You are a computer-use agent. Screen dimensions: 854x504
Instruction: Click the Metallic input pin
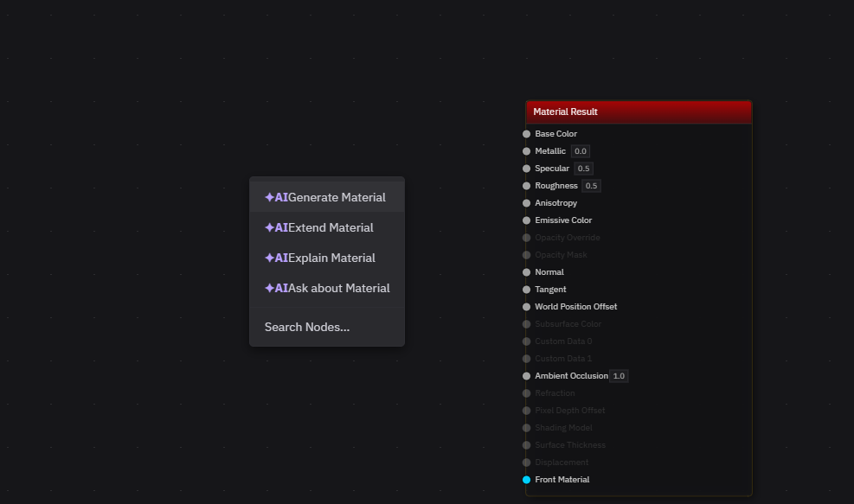[x=526, y=150]
